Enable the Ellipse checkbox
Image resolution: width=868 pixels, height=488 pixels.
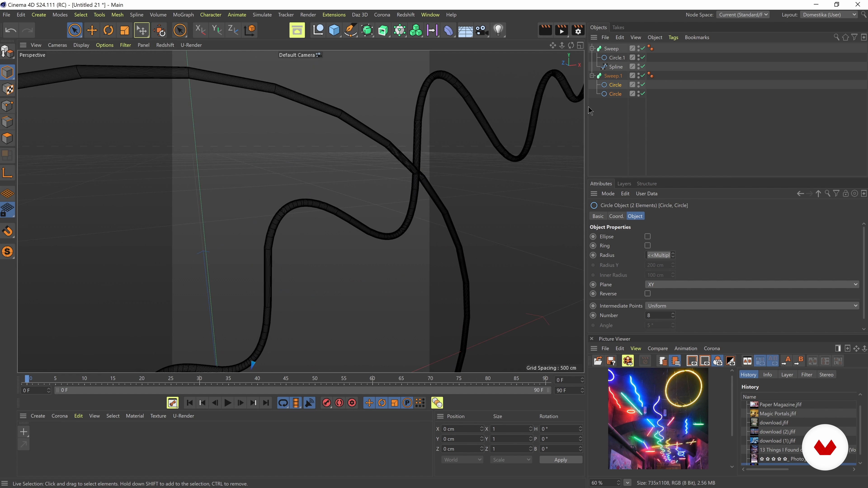click(x=647, y=236)
